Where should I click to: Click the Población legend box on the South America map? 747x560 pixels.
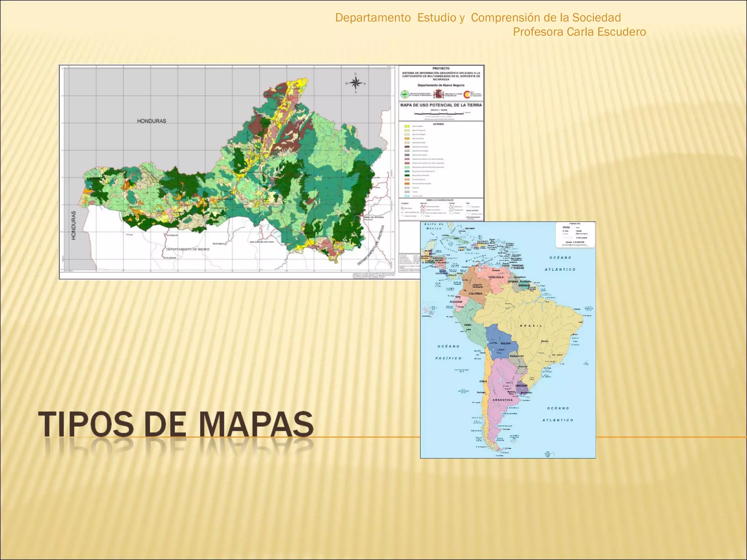click(x=575, y=234)
